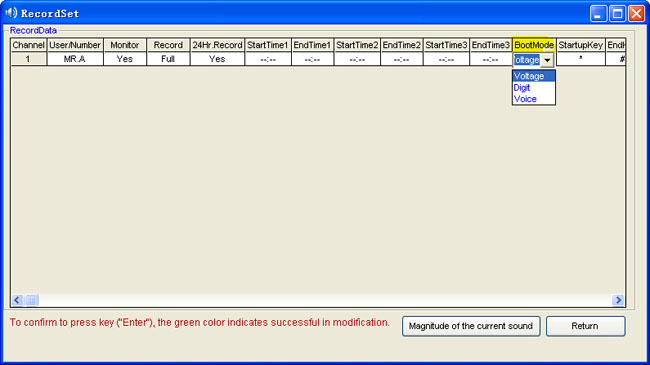Click the BootMode column header
650x365 pixels.
coord(534,45)
